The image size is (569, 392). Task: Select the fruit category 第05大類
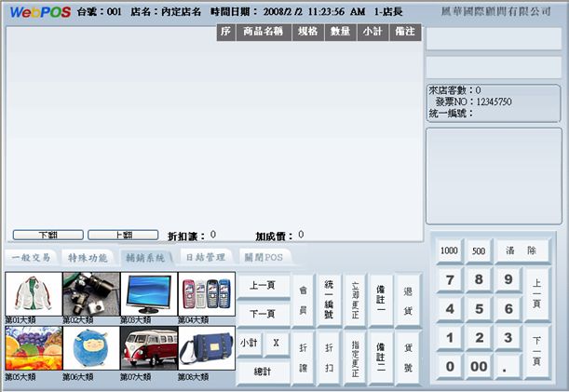point(34,348)
